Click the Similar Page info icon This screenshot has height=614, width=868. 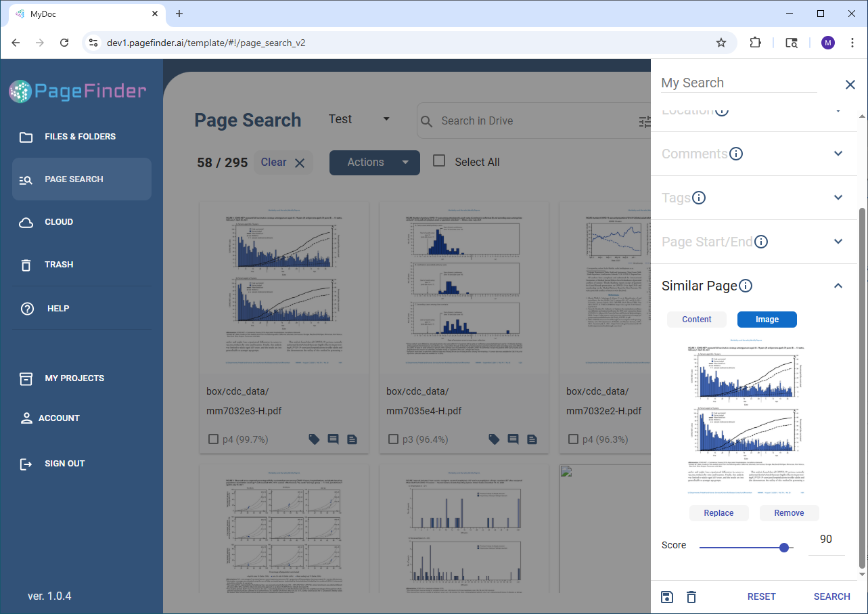[x=746, y=286]
